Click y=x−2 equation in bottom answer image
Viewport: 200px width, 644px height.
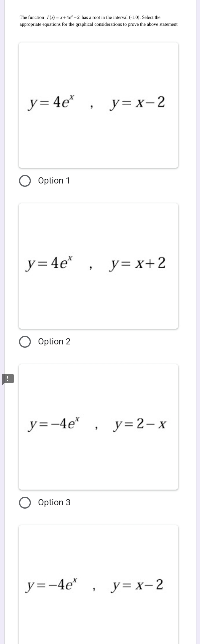tap(136, 585)
